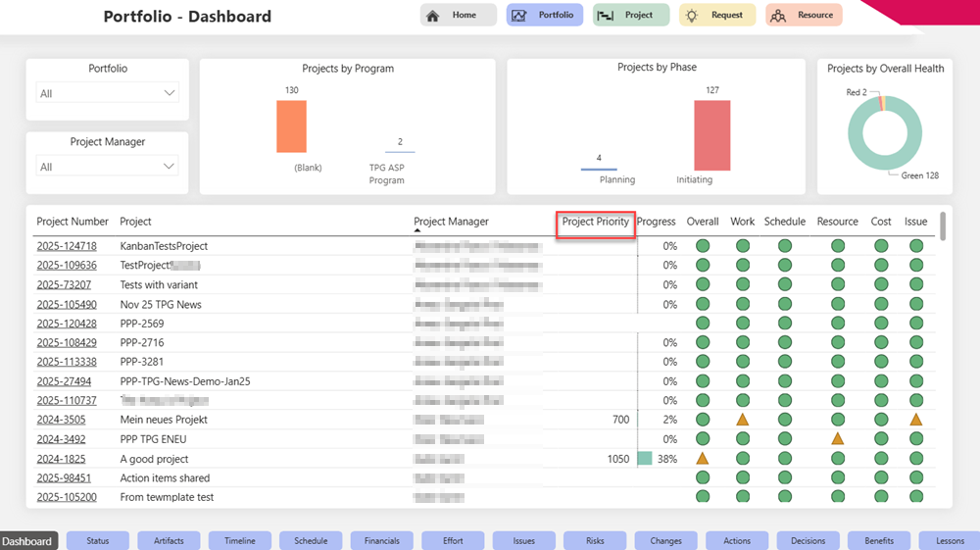Click the Issue warning triangle for Mein neues Projekt
Screen dimensions: 980x550
(x=915, y=420)
